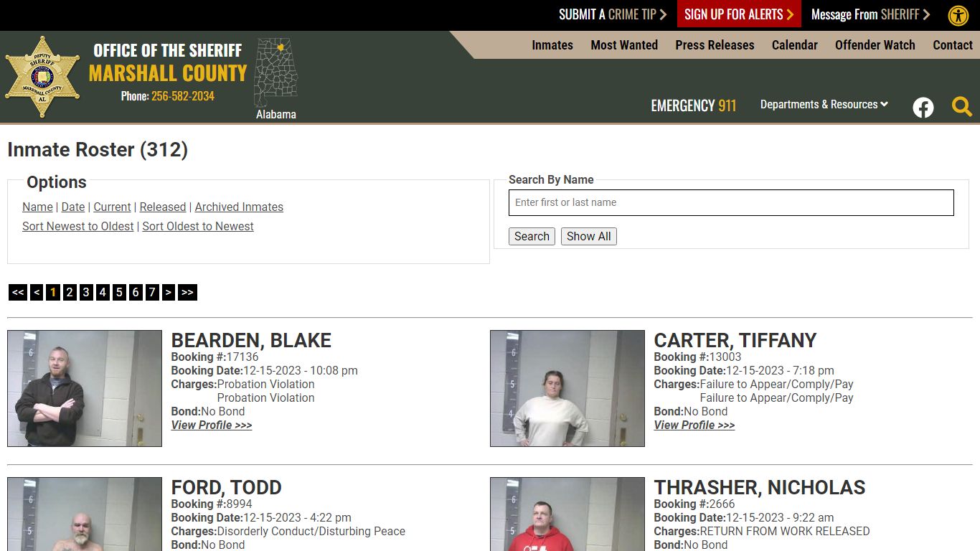Viewport: 980px width, 551px height.
Task: Open Todd Ford's mugshot photo
Action: click(85, 514)
